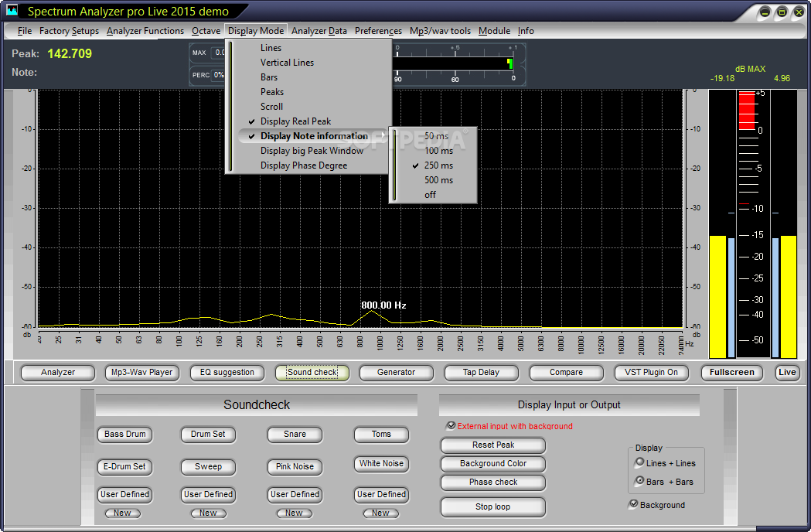Open the Info menu

pyautogui.click(x=526, y=30)
